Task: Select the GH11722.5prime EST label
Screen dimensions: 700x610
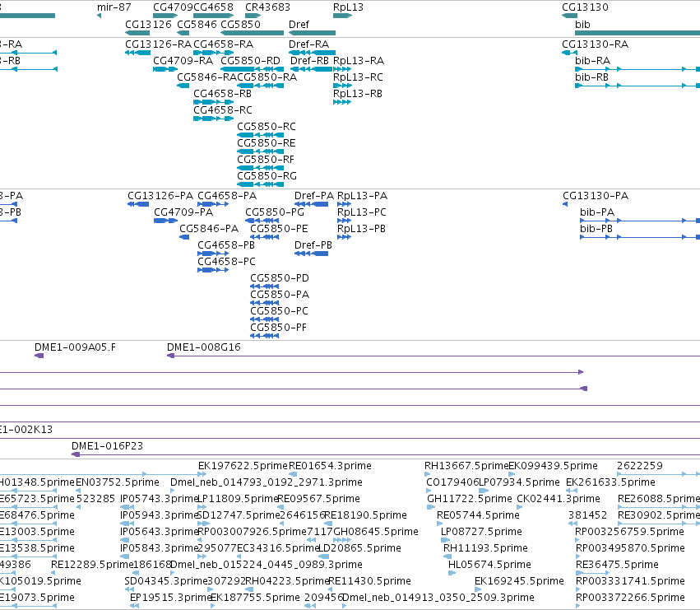Action: point(470,499)
